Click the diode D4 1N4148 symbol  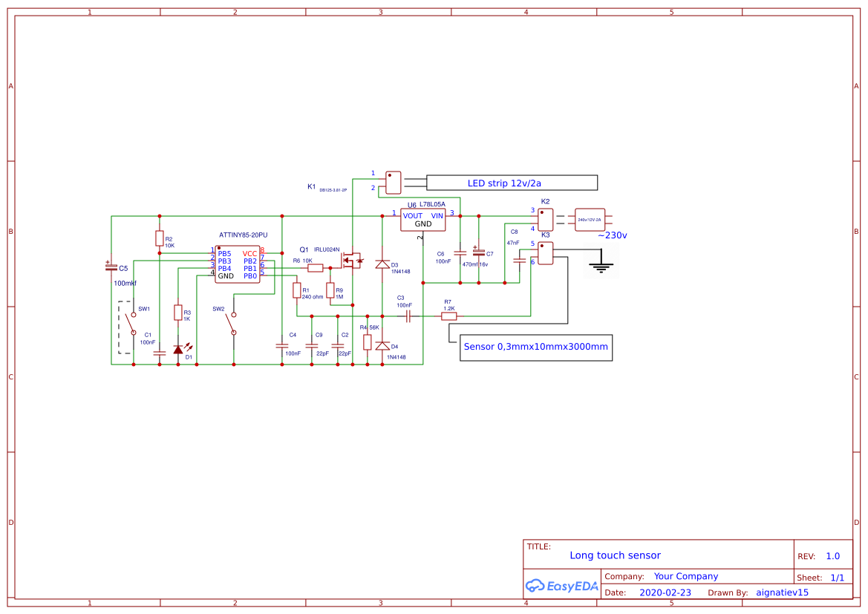(x=382, y=344)
